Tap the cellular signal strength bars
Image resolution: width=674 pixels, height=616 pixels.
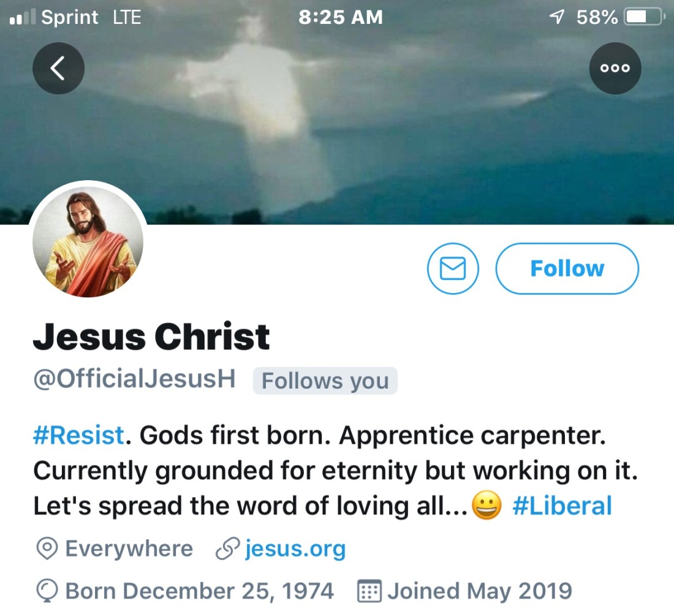pyautogui.click(x=23, y=18)
